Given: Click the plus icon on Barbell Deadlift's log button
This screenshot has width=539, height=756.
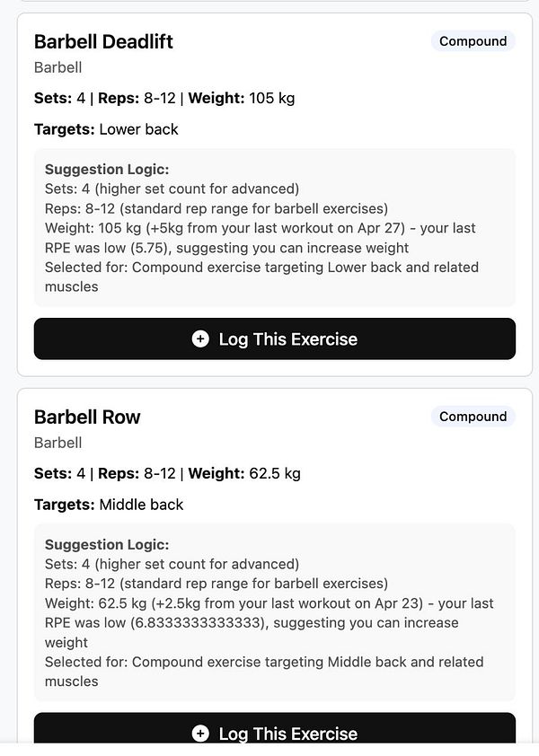Looking at the screenshot, I should [199, 338].
